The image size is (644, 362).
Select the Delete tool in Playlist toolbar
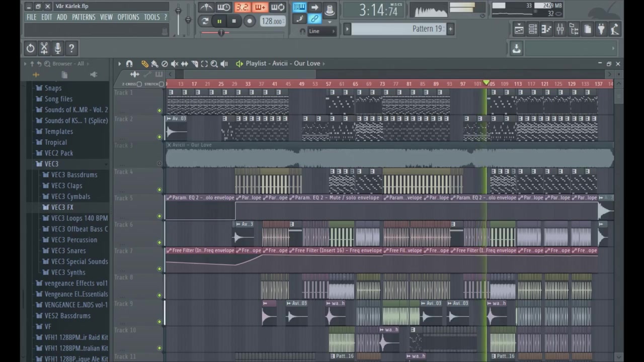pyautogui.click(x=165, y=64)
